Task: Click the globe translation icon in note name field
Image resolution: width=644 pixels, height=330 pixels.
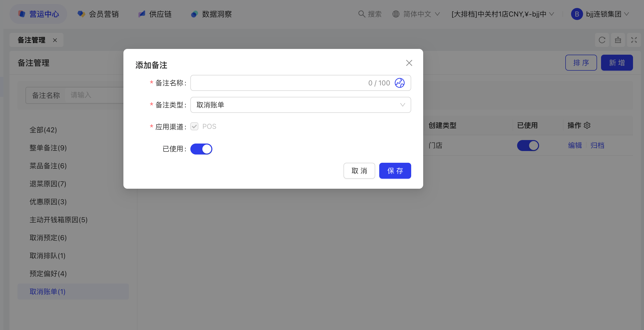Action: coord(399,83)
